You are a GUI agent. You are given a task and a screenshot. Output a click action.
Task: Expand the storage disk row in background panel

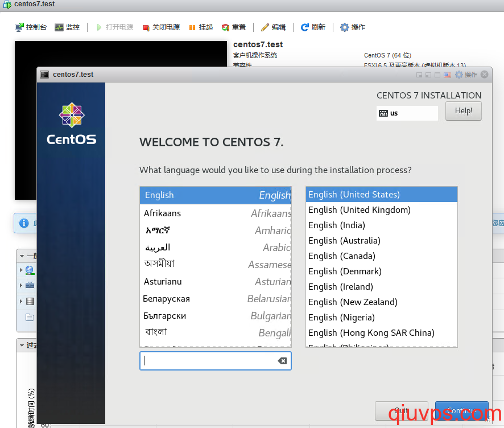point(21,301)
